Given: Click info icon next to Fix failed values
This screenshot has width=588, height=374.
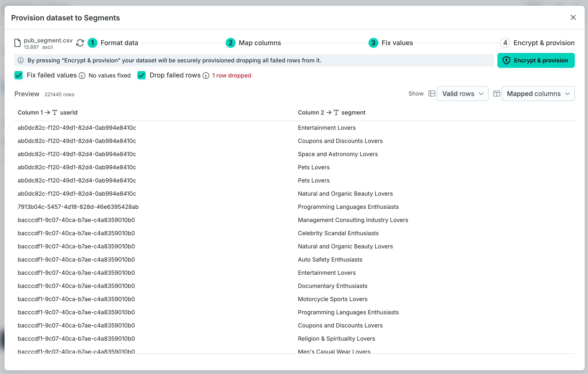Looking at the screenshot, I should coord(82,76).
